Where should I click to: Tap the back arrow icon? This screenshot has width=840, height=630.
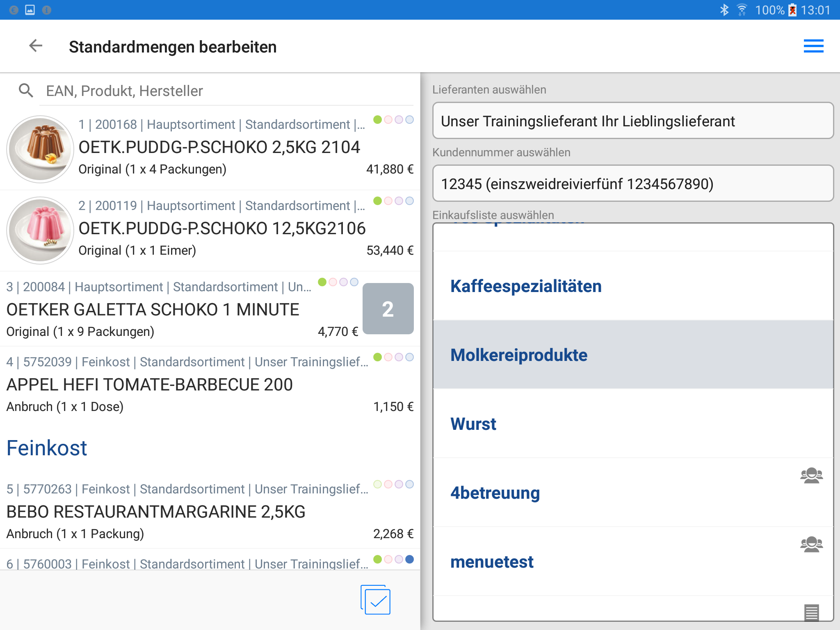pos(36,46)
